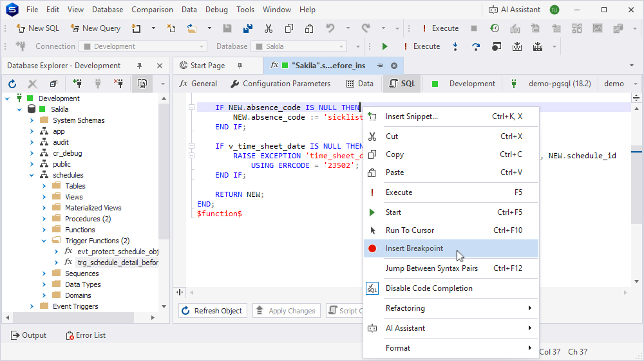This screenshot has width=644, height=361.
Task: Choose Insert Snippet... from context menu
Action: coord(451,117)
